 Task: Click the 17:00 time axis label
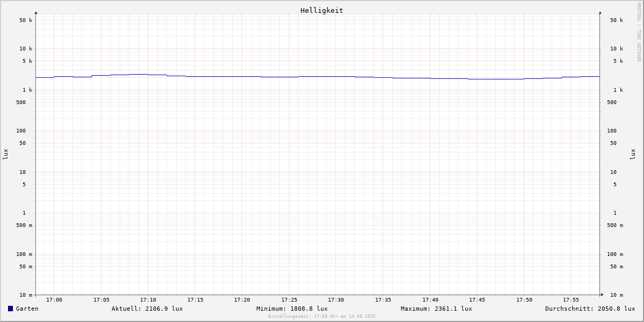point(54,300)
